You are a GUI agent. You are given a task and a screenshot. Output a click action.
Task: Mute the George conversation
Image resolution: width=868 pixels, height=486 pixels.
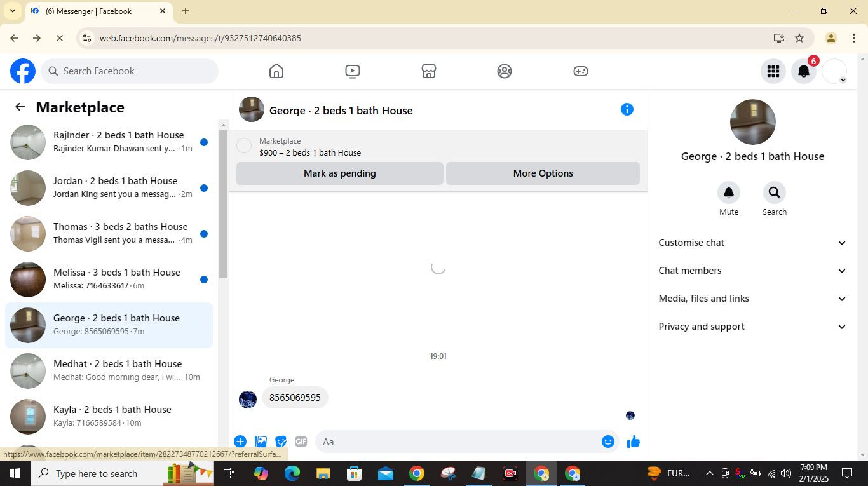729,192
